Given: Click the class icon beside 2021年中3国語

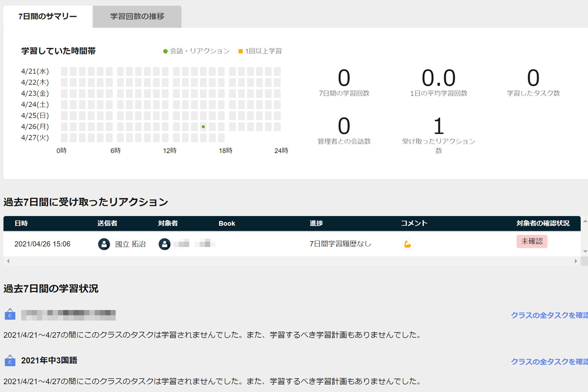Looking at the screenshot, I should 10,361.
